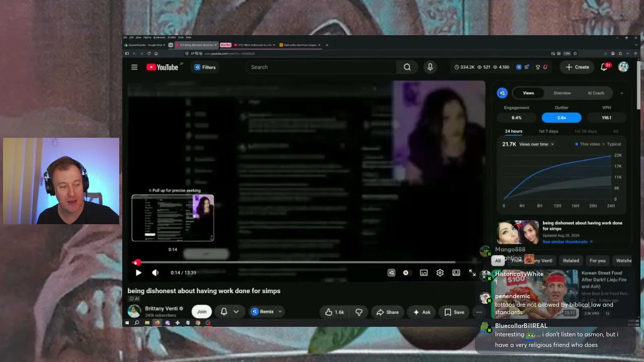The image size is (644, 362).
Task: Reload page with browser refresh button
Action: click(149, 53)
